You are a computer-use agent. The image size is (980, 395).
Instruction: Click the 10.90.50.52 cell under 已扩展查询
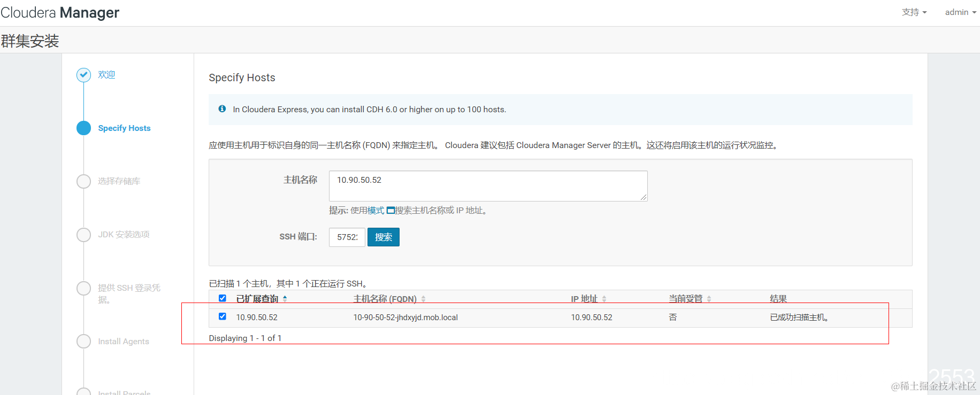(x=257, y=317)
